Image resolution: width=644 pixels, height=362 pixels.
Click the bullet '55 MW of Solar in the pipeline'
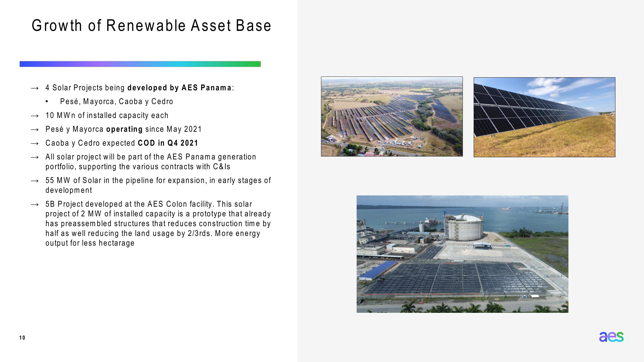point(158,185)
